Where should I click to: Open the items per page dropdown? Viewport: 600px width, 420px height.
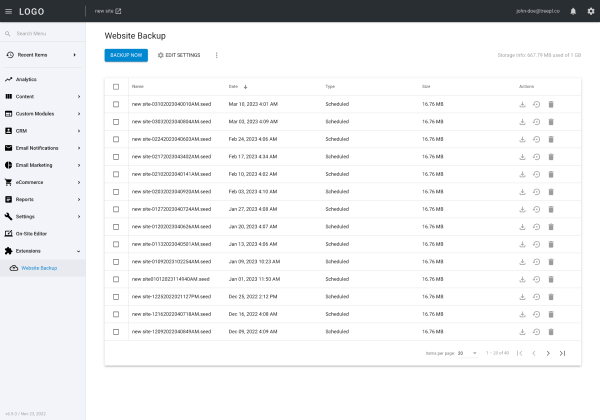[468, 353]
